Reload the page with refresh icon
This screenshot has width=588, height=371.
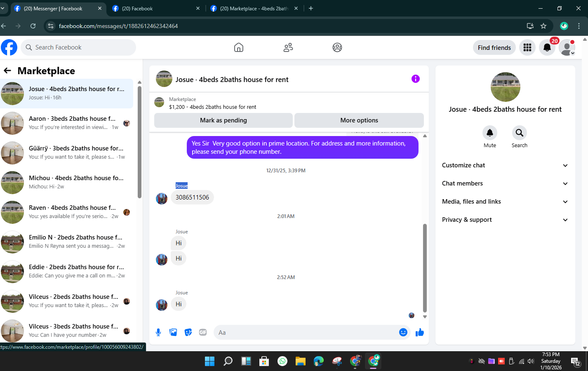tap(33, 26)
